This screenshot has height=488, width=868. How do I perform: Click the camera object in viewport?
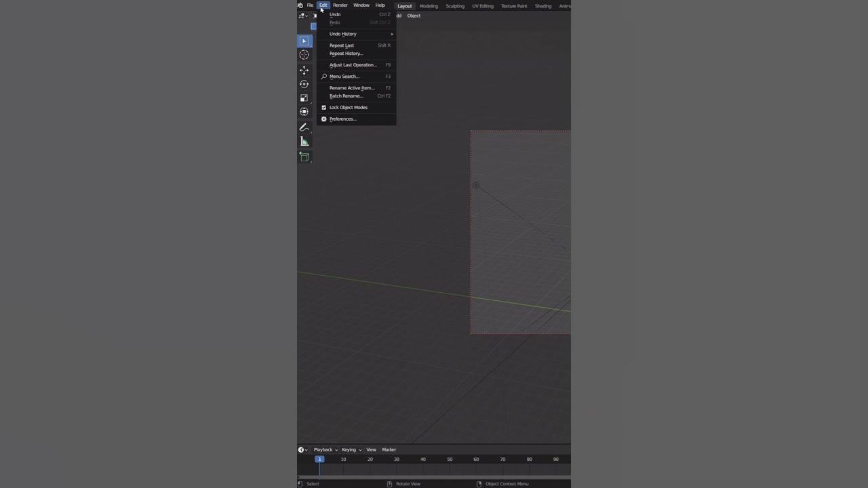click(476, 185)
